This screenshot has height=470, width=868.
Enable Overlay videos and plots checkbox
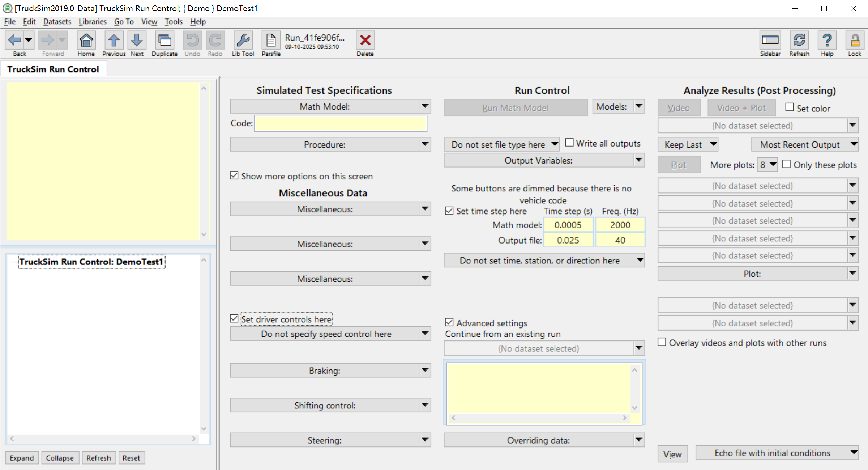(x=662, y=342)
